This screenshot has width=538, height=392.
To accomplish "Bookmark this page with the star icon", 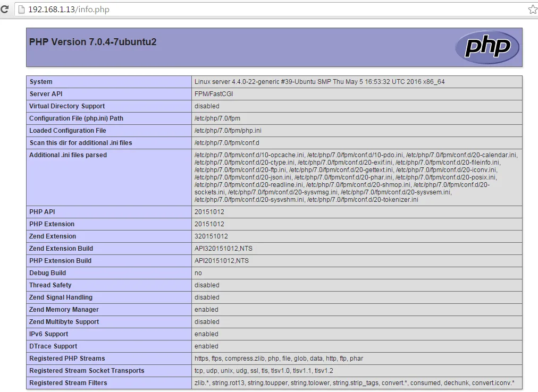I will click(532, 10).
